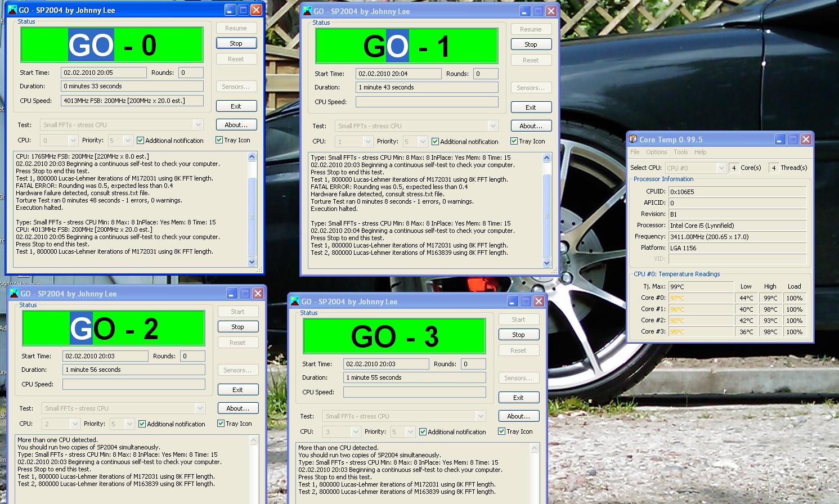
Task: Toggle Additional notification in GO - 3 window
Action: tap(423, 432)
